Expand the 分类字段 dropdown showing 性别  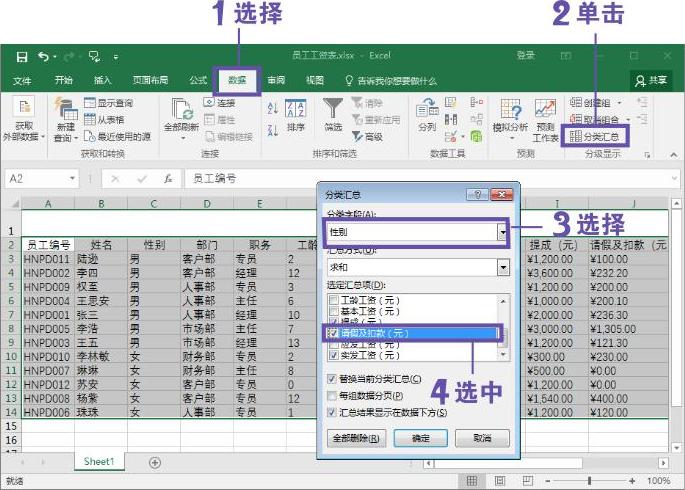pyautogui.click(x=502, y=232)
